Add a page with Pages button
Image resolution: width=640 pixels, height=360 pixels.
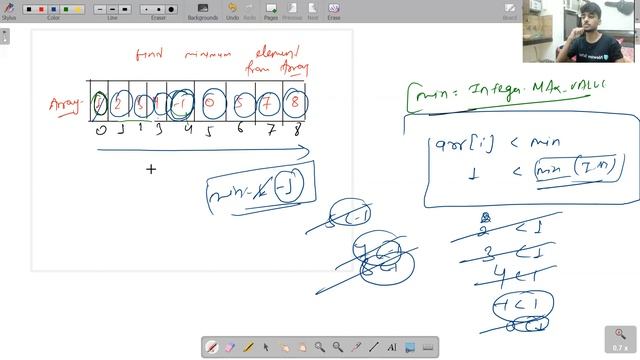[x=271, y=11]
